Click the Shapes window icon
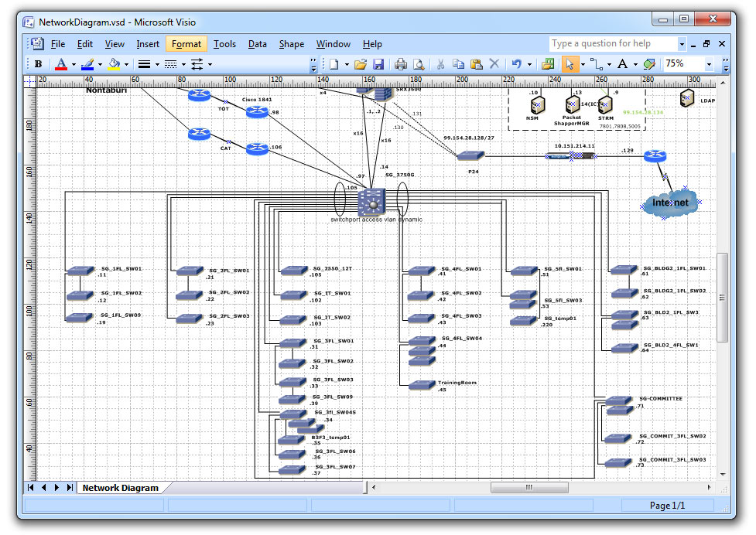This screenshot has width=756, height=535. [x=548, y=64]
